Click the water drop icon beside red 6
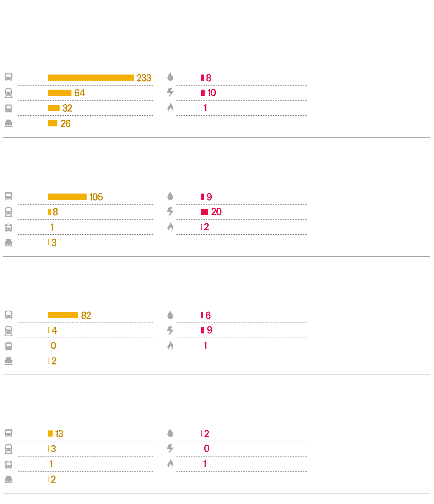The width and height of the screenshot is (434, 504). click(170, 315)
